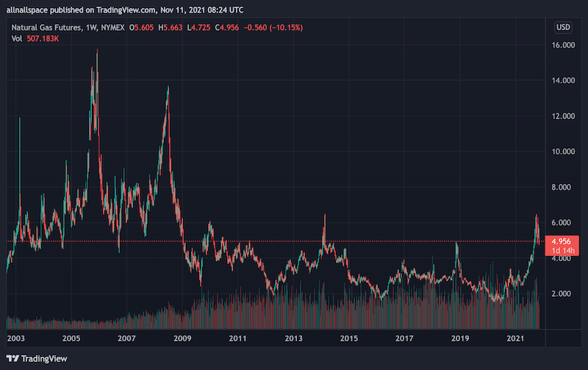Click the USD currency button

point(563,27)
